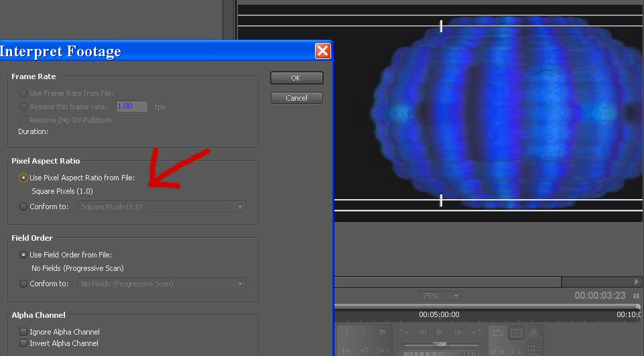Open the 75% zoom level dropdown
The height and width of the screenshot is (356, 644).
click(440, 296)
